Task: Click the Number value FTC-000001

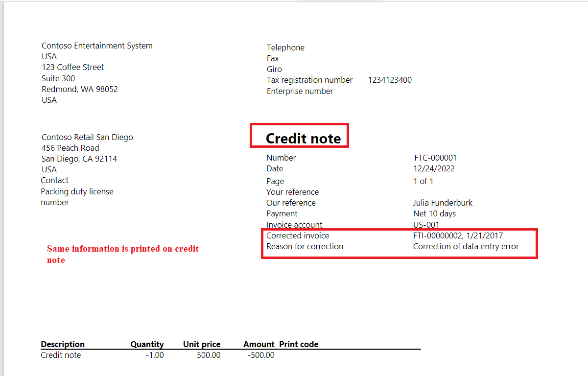Action: 435,158
